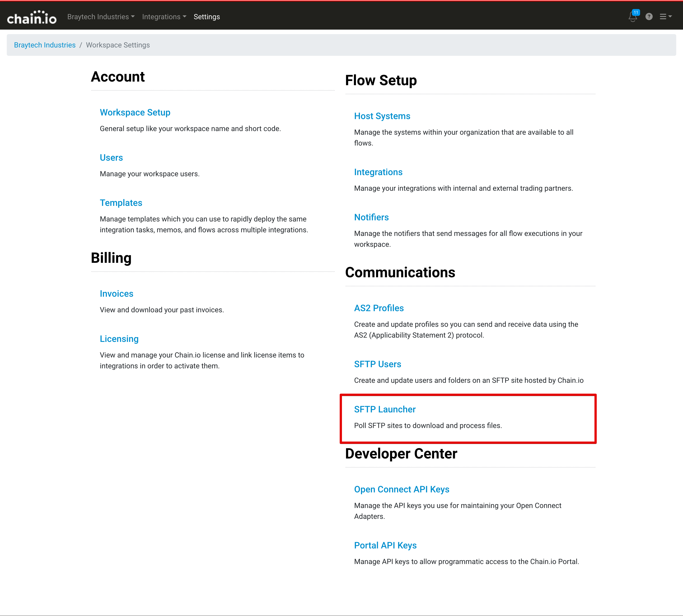
Task: Expand the Braytech Industries workspace dropdown
Action: pyautogui.click(x=101, y=17)
